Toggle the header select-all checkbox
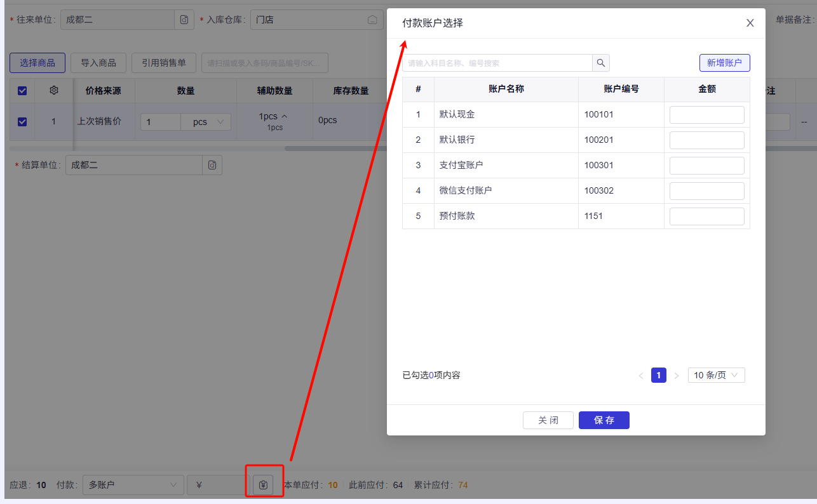The image size is (817, 504). (22, 91)
